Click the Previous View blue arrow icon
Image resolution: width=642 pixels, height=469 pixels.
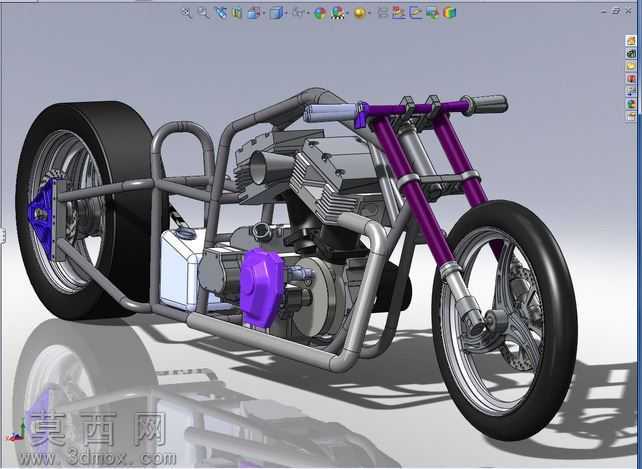pos(221,13)
